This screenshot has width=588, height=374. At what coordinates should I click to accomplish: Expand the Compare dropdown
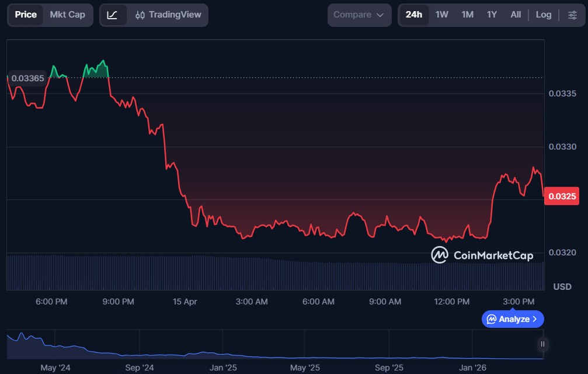[359, 15]
